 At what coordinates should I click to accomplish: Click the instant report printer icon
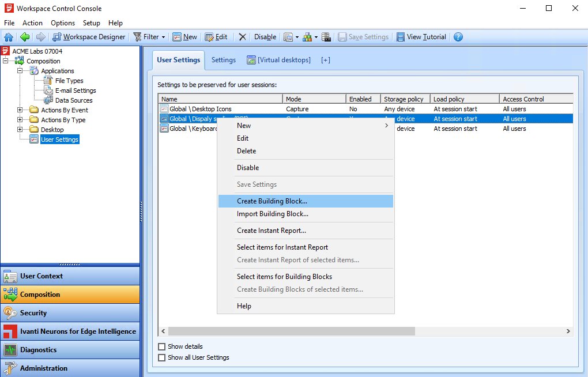(x=326, y=37)
